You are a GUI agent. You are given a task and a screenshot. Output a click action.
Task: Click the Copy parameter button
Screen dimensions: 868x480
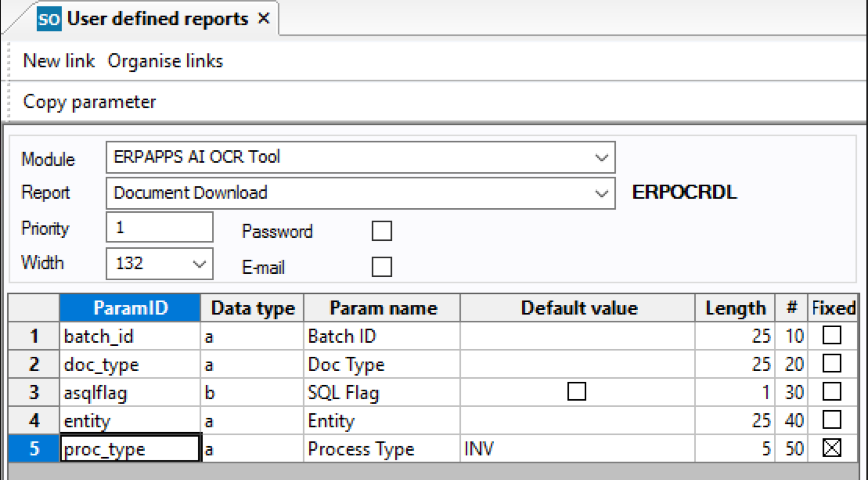89,102
